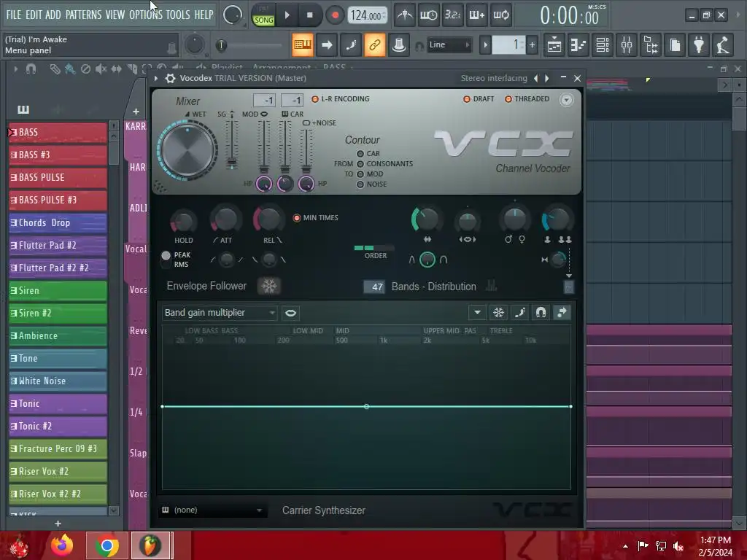This screenshot has width=747, height=560.
Task: Open the EDIT menu
Action: 34,15
